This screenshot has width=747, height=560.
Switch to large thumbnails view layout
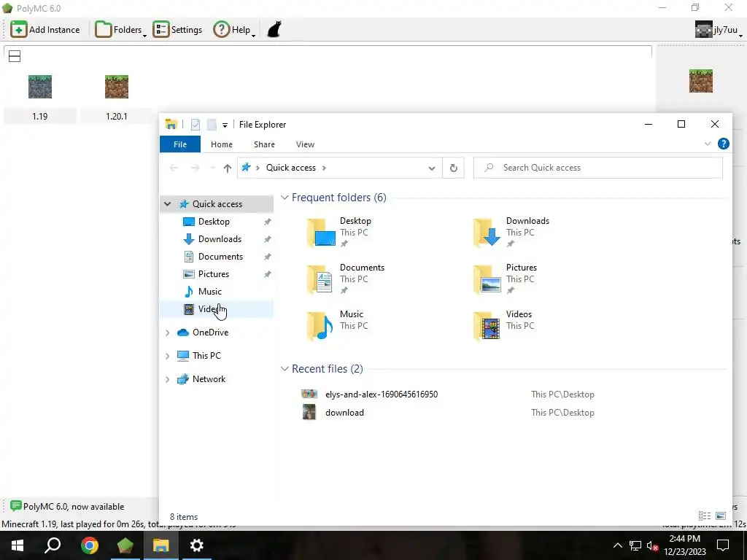[720, 516]
